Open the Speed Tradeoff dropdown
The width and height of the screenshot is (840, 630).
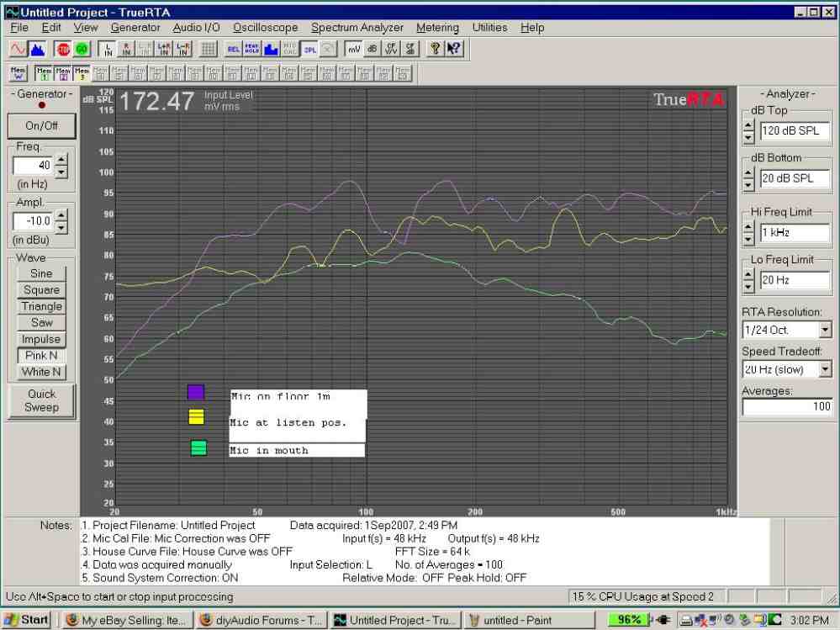826,369
